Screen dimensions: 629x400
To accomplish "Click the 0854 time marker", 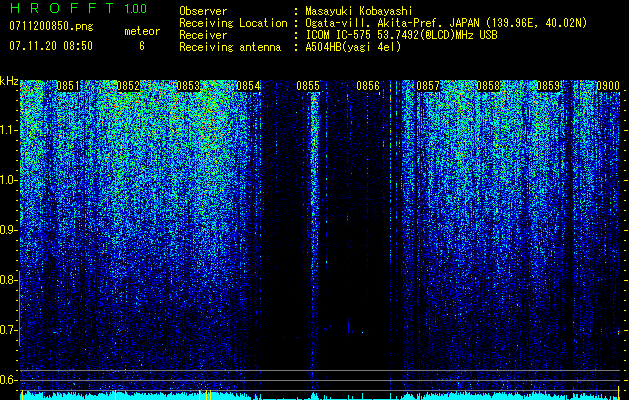I will tap(248, 86).
